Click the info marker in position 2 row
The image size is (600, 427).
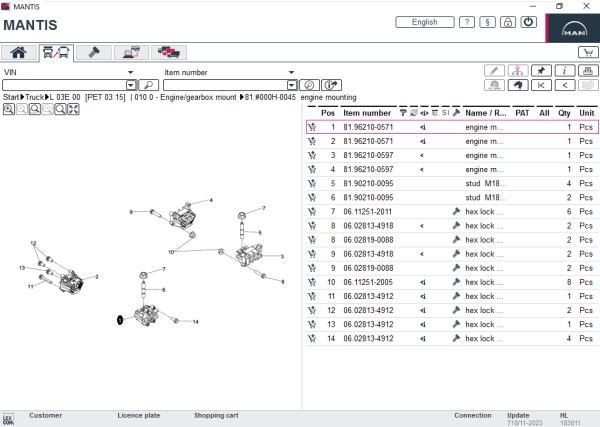click(x=423, y=141)
